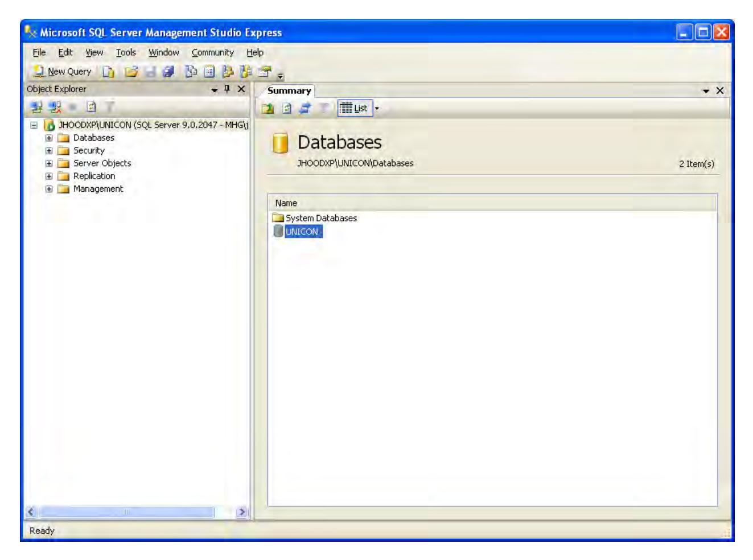
Task: Click the Up folder icon in Summary
Action: [x=268, y=108]
